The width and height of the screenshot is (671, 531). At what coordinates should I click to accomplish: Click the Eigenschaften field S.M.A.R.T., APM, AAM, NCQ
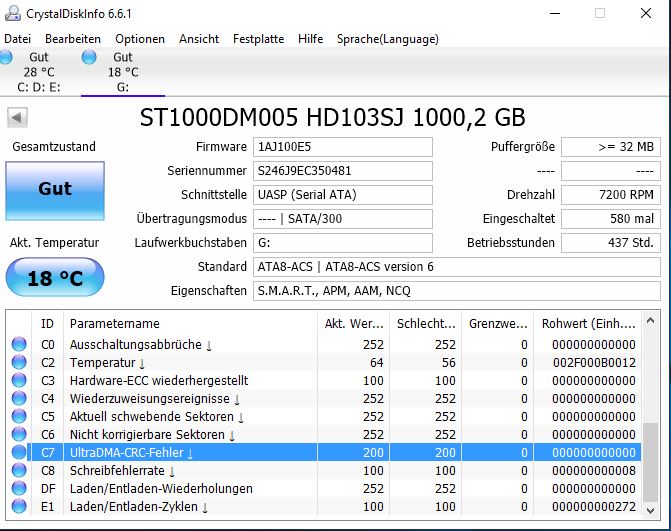pyautogui.click(x=457, y=291)
